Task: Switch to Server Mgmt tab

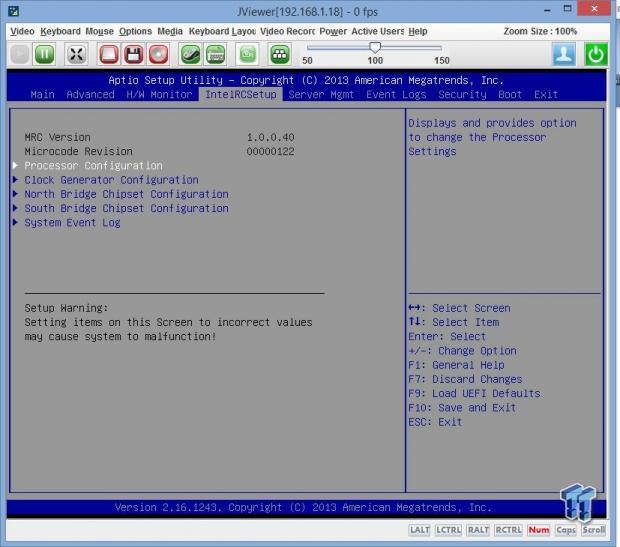Action: [321, 95]
